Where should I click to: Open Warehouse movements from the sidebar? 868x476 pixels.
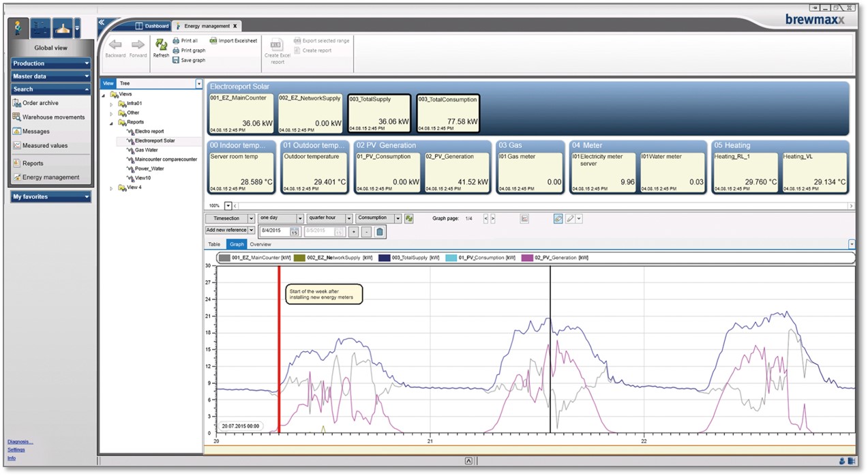coord(53,117)
